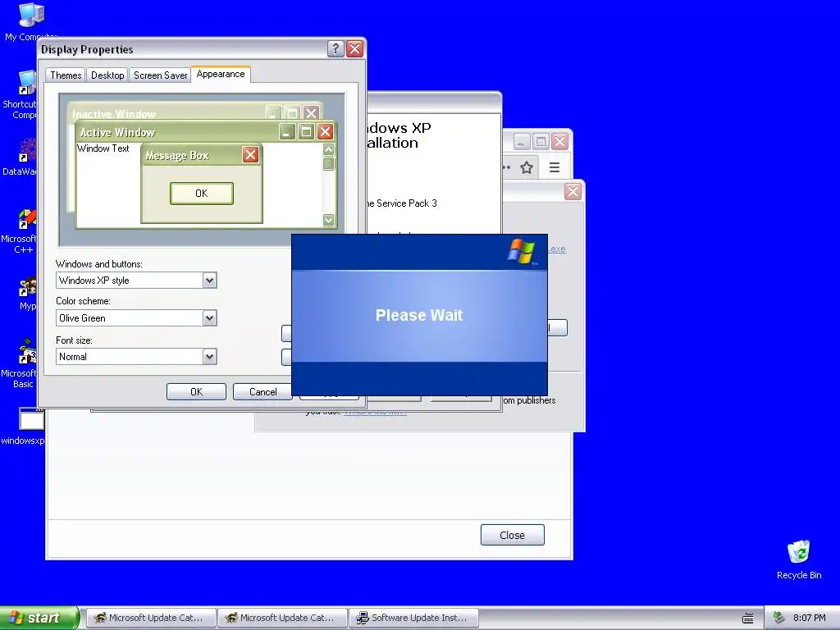Click the help question mark in Display Properties
The image size is (840, 630).
pyautogui.click(x=336, y=48)
